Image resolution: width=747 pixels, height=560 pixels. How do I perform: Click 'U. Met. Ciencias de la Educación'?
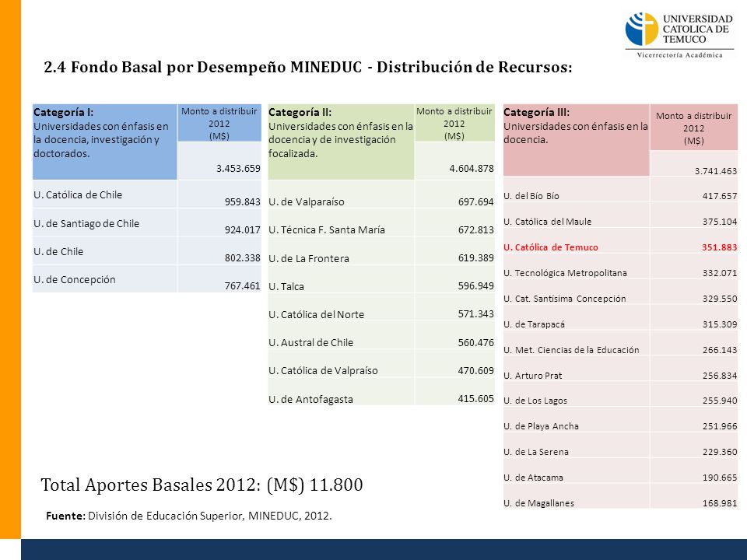[571, 351]
